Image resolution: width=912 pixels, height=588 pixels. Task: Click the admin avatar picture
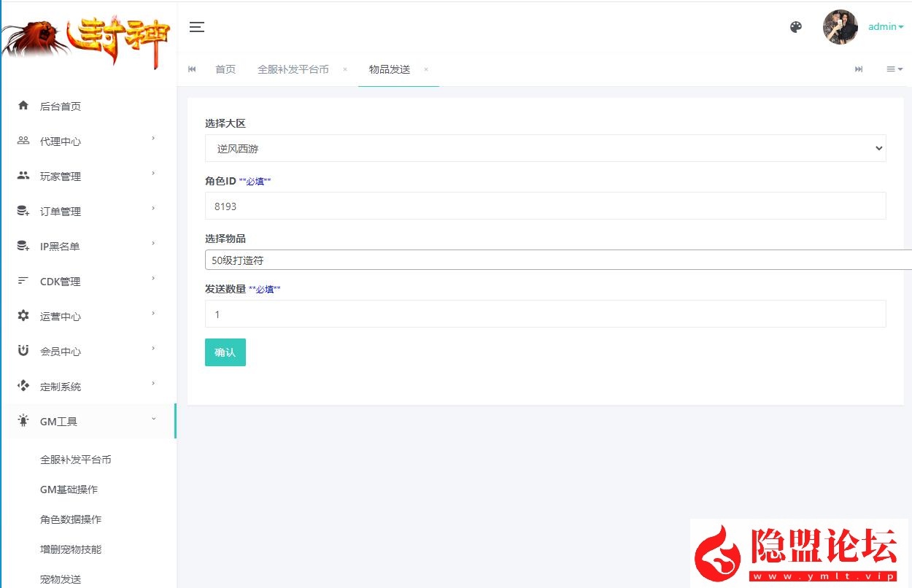click(x=840, y=27)
